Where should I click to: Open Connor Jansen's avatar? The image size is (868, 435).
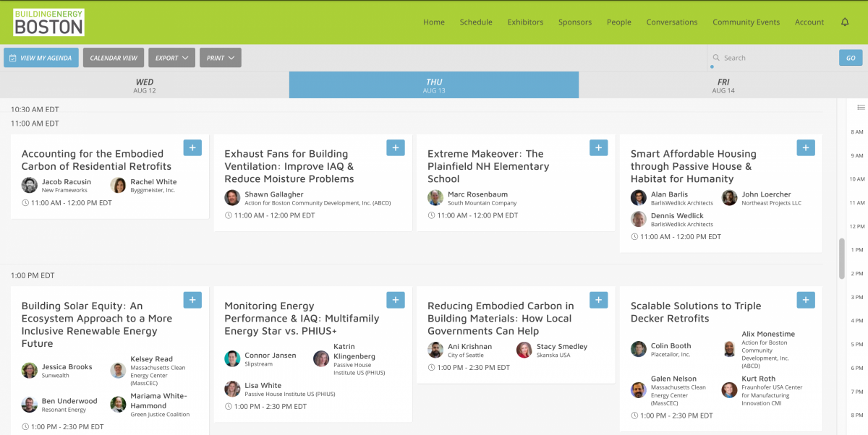point(232,358)
